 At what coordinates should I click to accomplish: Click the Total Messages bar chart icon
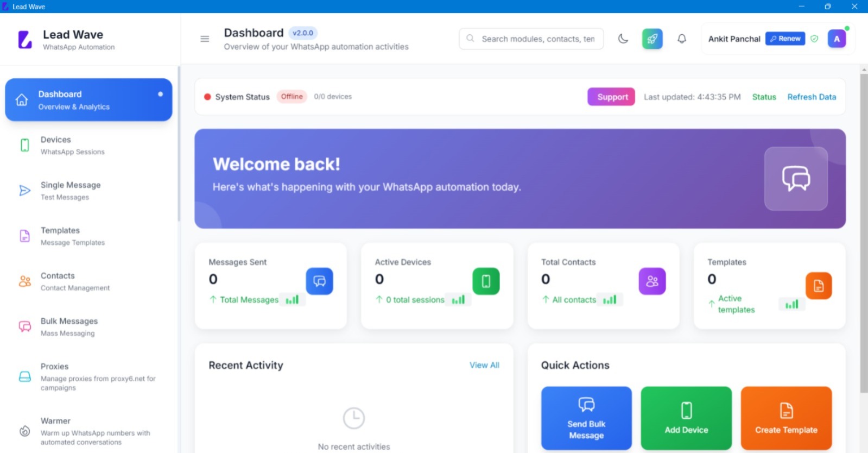click(x=292, y=299)
